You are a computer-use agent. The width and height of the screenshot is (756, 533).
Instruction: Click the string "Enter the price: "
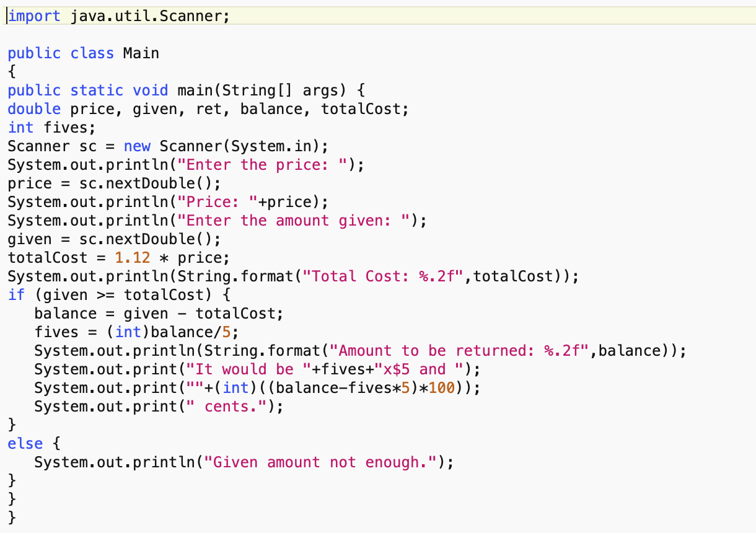pyautogui.click(x=266, y=165)
